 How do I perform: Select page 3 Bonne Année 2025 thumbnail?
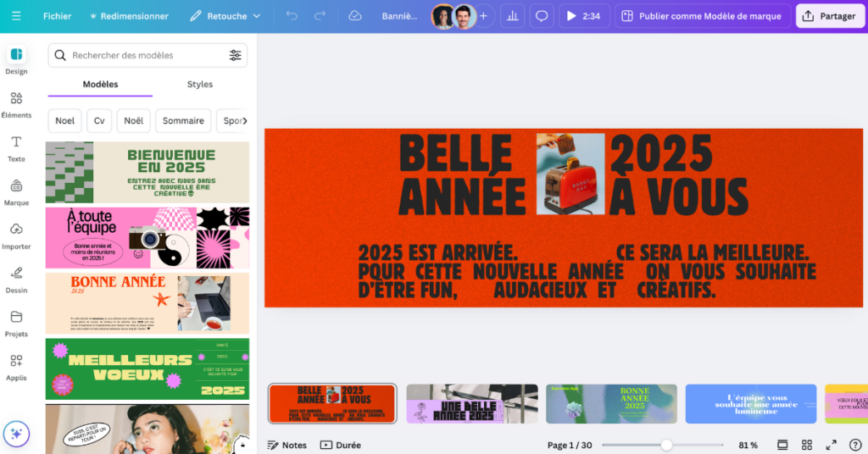612,404
